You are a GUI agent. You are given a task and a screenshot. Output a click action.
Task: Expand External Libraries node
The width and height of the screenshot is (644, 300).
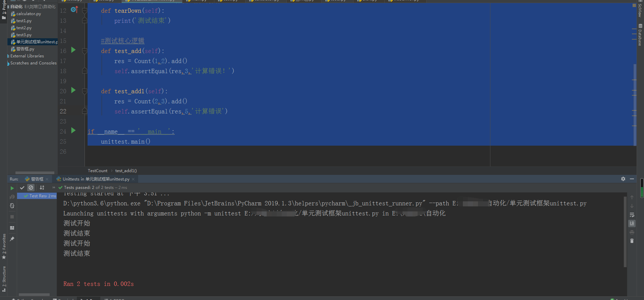coord(27,56)
